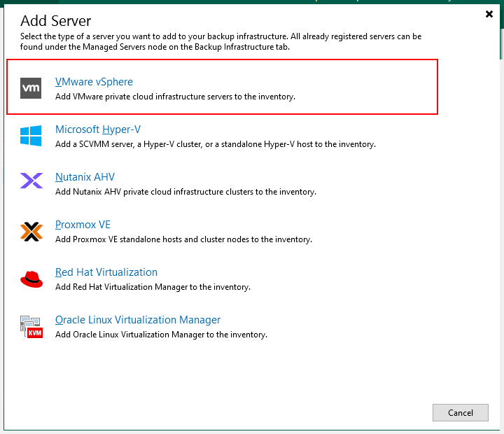The image size is (504, 434).
Task: Click the purple Nutanix X icon
Action: 31,181
